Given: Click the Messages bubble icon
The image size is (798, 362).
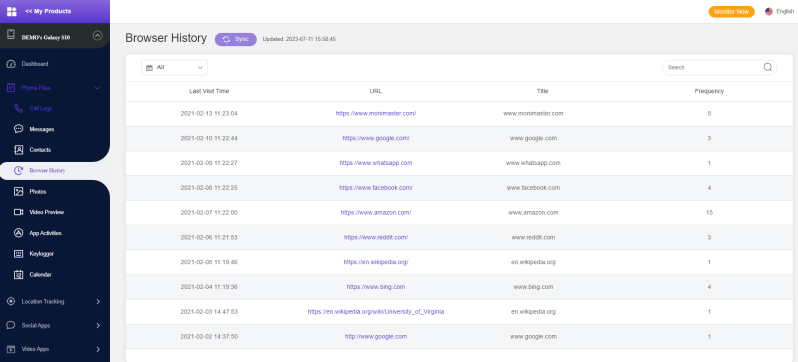Looking at the screenshot, I should click(x=18, y=129).
